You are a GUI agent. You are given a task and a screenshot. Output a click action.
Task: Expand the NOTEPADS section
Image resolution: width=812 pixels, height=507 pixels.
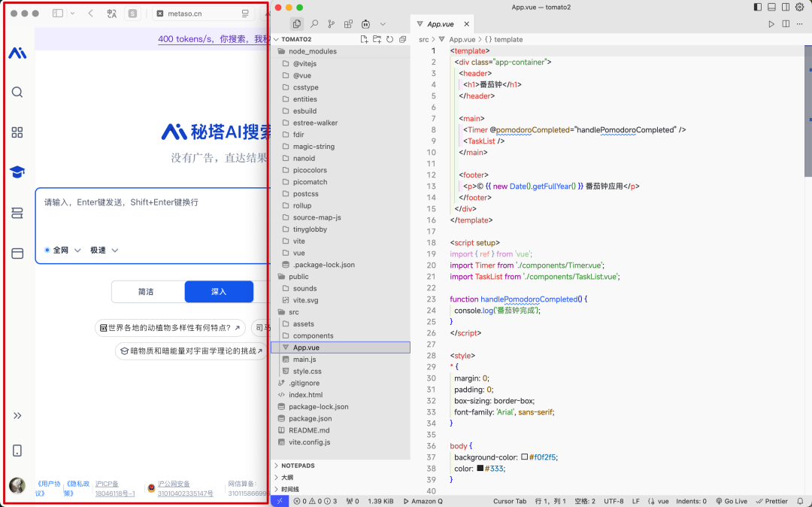click(341, 466)
